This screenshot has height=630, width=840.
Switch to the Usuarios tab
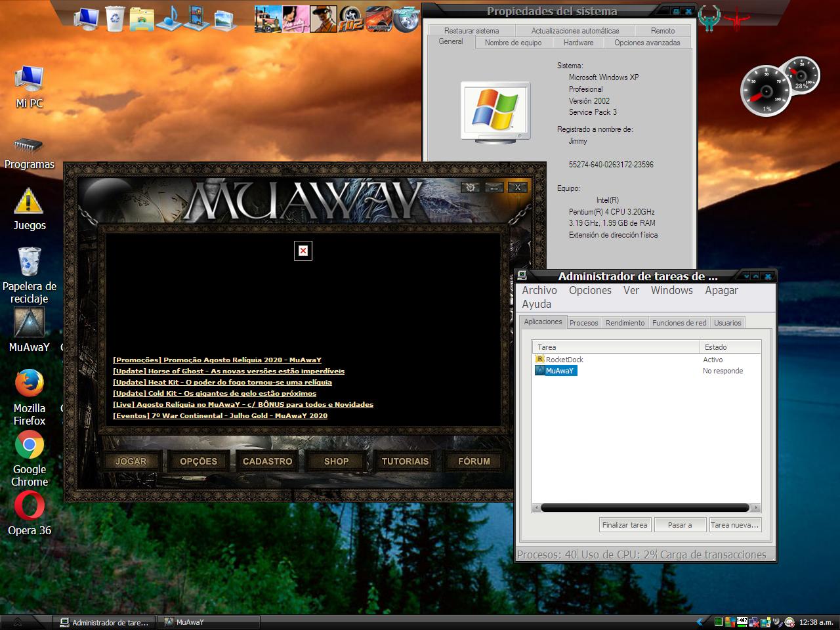coord(728,323)
